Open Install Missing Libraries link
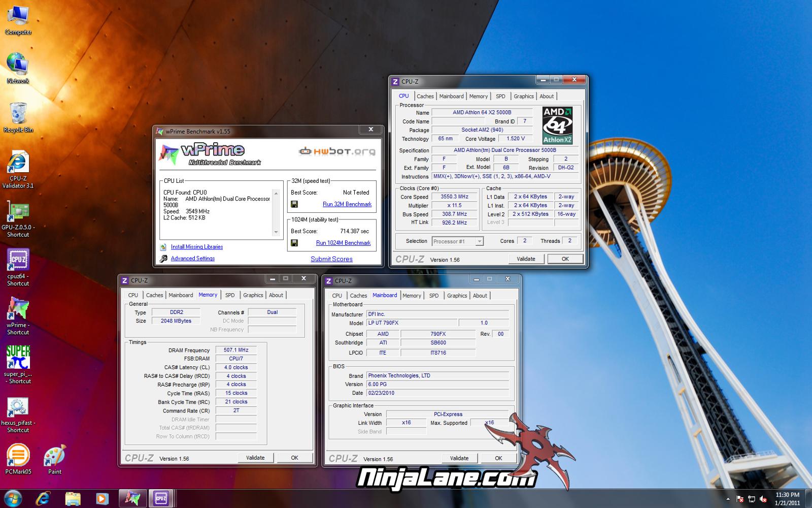 click(197, 247)
